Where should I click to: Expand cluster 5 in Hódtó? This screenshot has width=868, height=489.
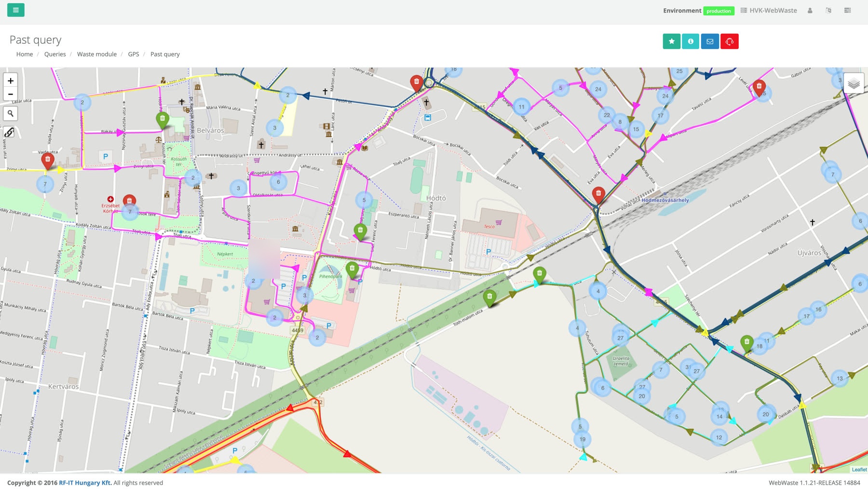[x=364, y=200]
